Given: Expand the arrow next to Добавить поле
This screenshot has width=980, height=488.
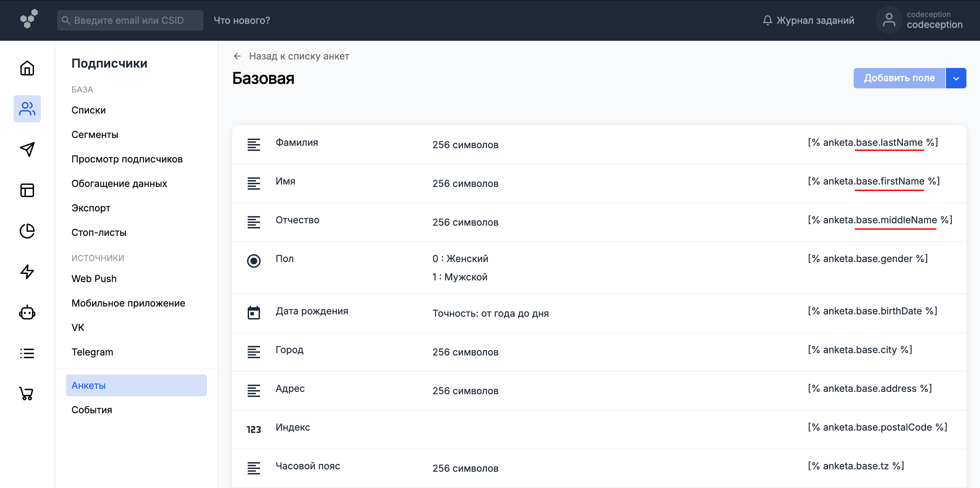Looking at the screenshot, I should (955, 78).
